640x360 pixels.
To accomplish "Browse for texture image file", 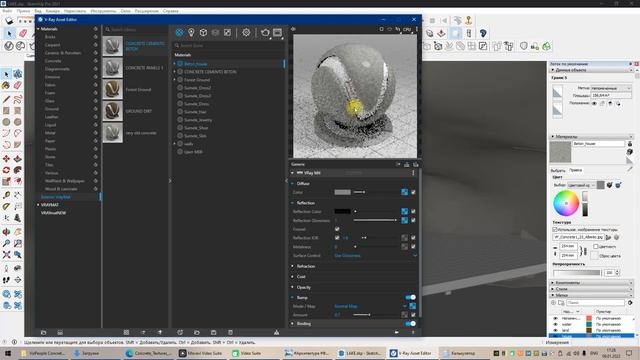I will [608, 237].
